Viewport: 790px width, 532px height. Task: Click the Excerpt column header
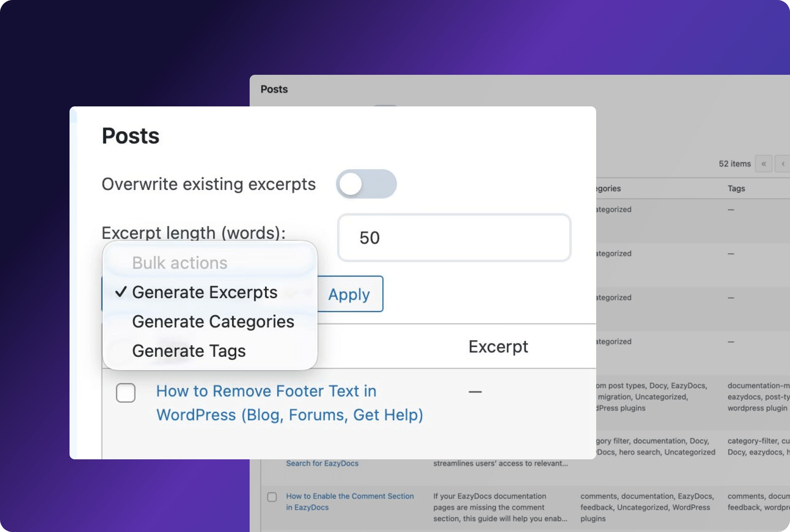click(498, 347)
